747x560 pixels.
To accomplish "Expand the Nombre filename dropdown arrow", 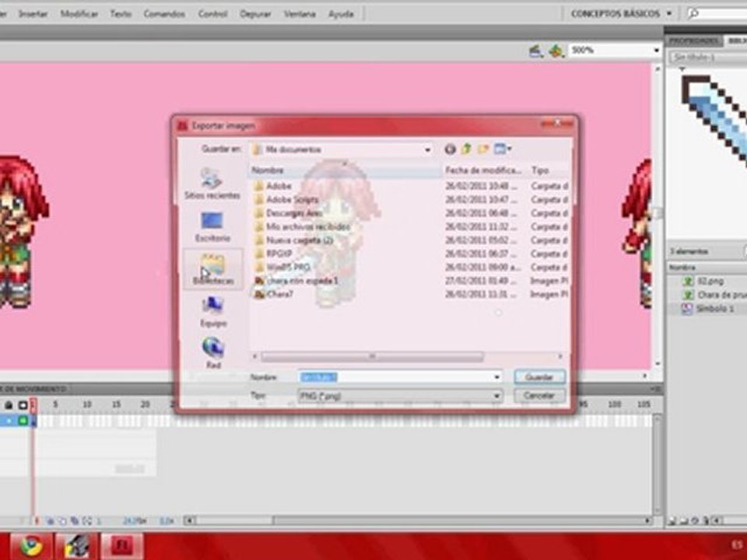I will tap(497, 377).
